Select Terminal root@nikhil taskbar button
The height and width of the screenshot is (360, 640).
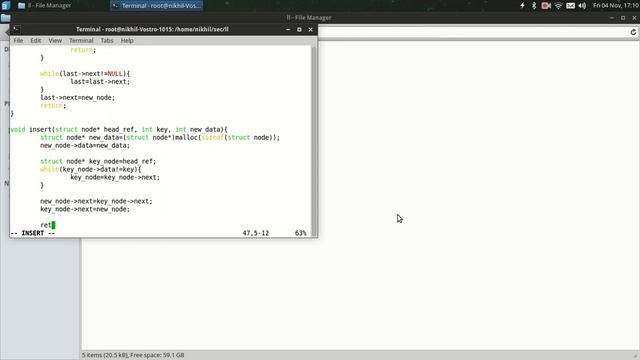pos(157,5)
